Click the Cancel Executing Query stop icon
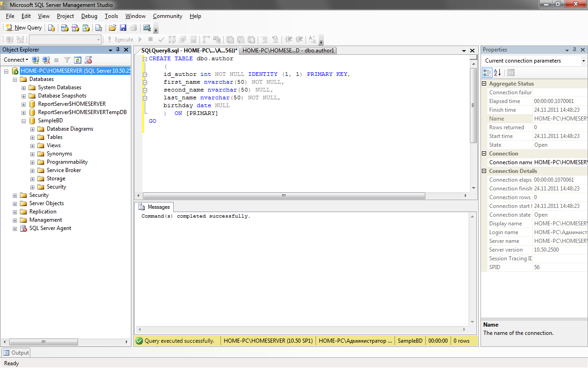588x368 pixels. click(151, 40)
